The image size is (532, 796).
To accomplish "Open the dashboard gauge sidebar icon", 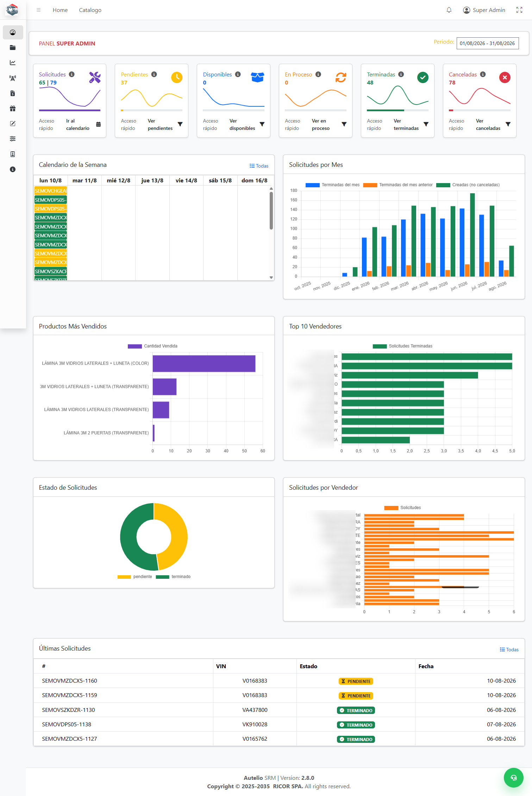I will click(13, 32).
